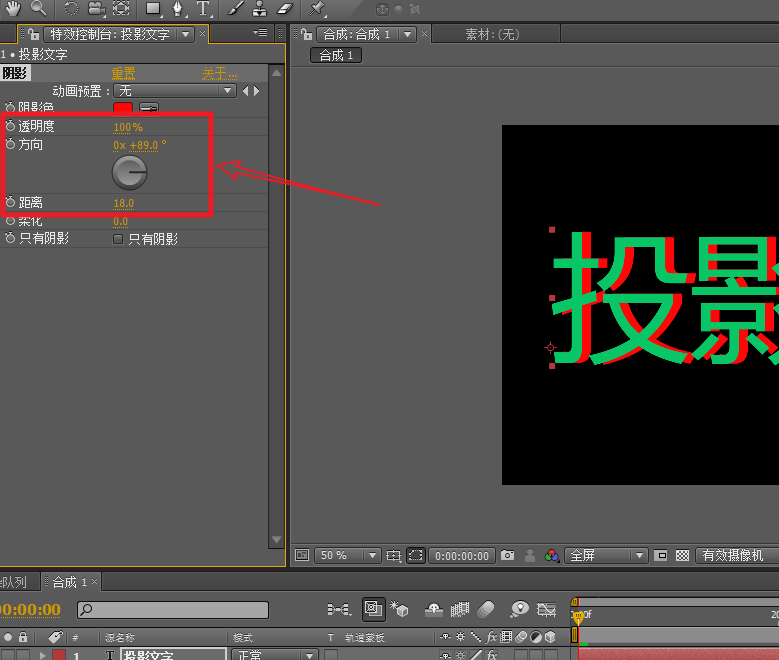
Task: Select the 合成 1 timeline tab
Action: 70,581
